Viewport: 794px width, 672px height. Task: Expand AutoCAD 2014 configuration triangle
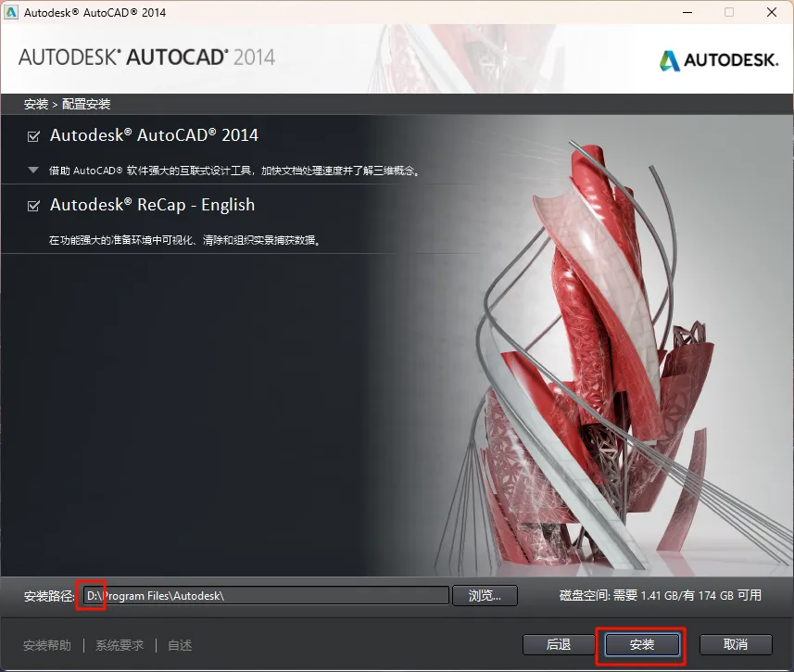point(33,171)
